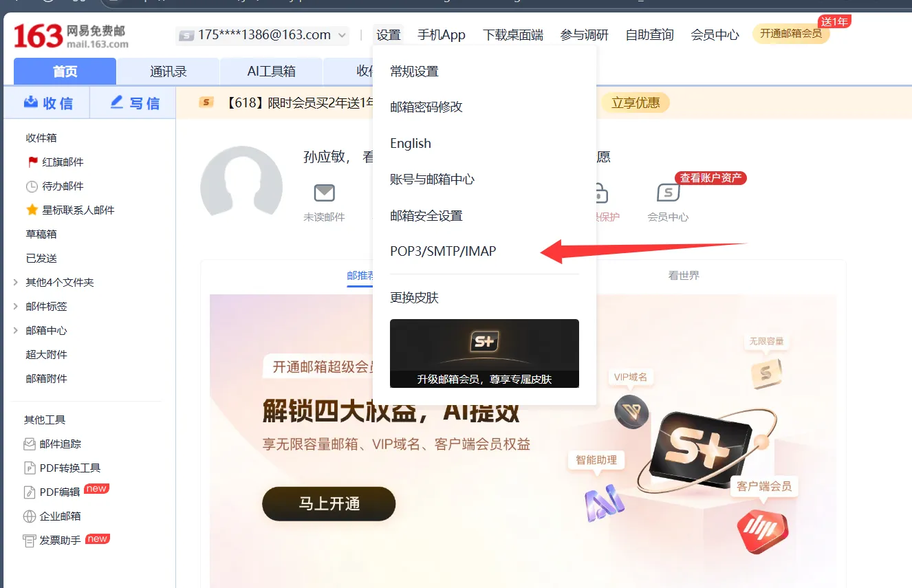The image size is (912, 588).
Task: Expand the account email address dropdown
Action: point(342,35)
